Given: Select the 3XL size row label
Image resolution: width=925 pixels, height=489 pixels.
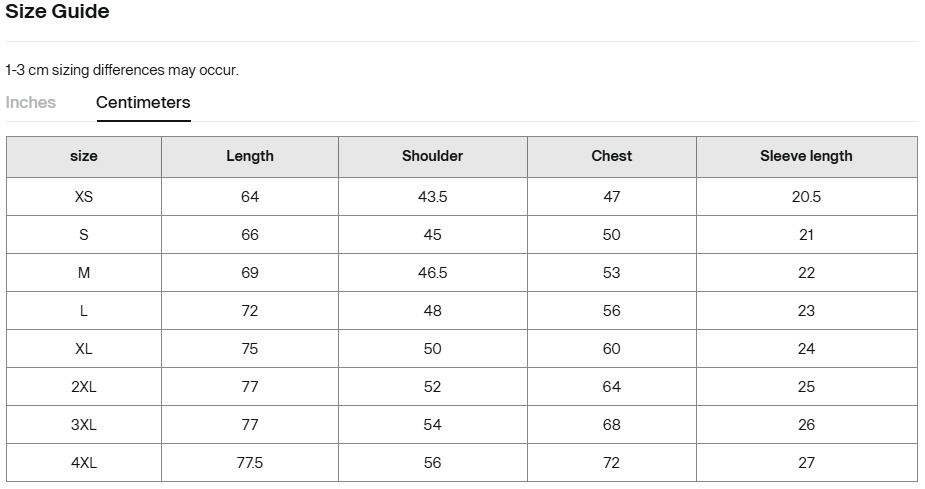Looking at the screenshot, I should 84,425.
